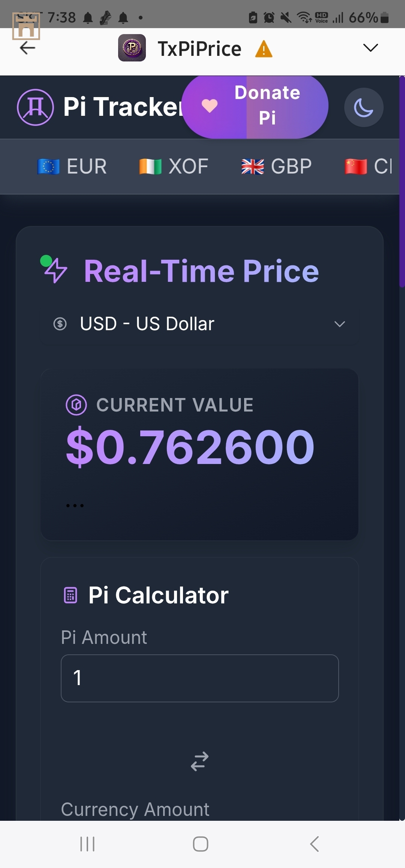
Task: Click the lightning bolt real-time icon
Action: [55, 270]
